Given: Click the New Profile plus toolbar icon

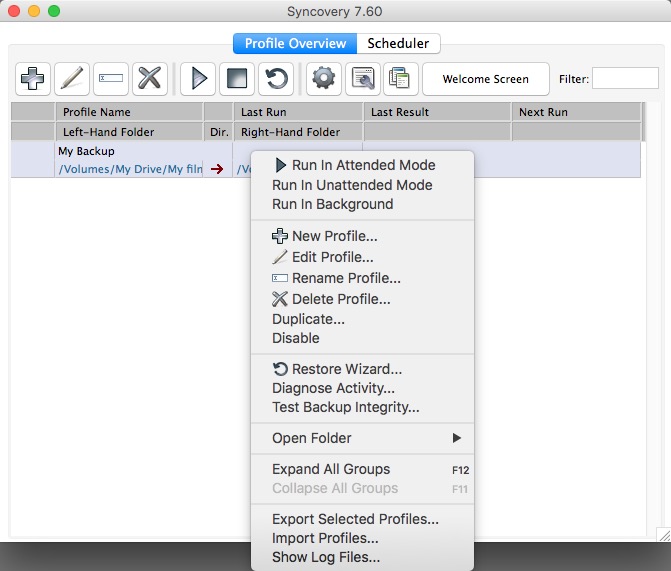Looking at the screenshot, I should tap(33, 79).
